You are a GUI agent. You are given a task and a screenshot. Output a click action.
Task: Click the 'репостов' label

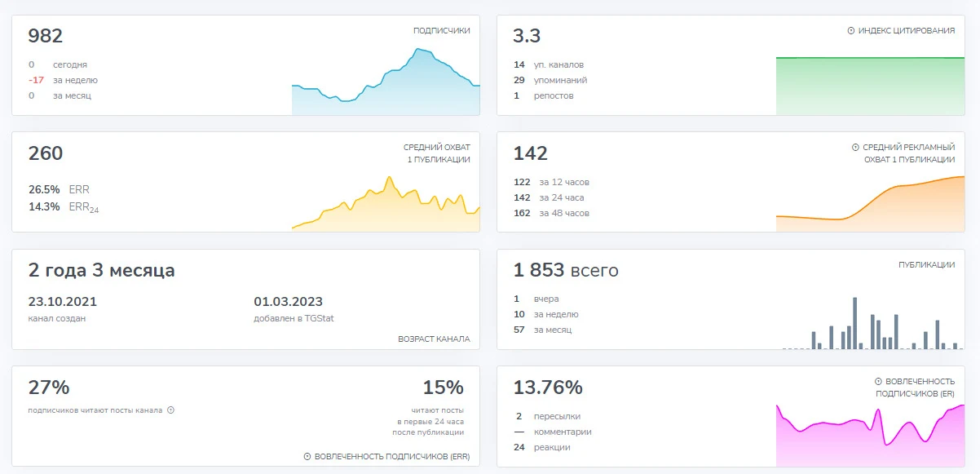point(554,95)
